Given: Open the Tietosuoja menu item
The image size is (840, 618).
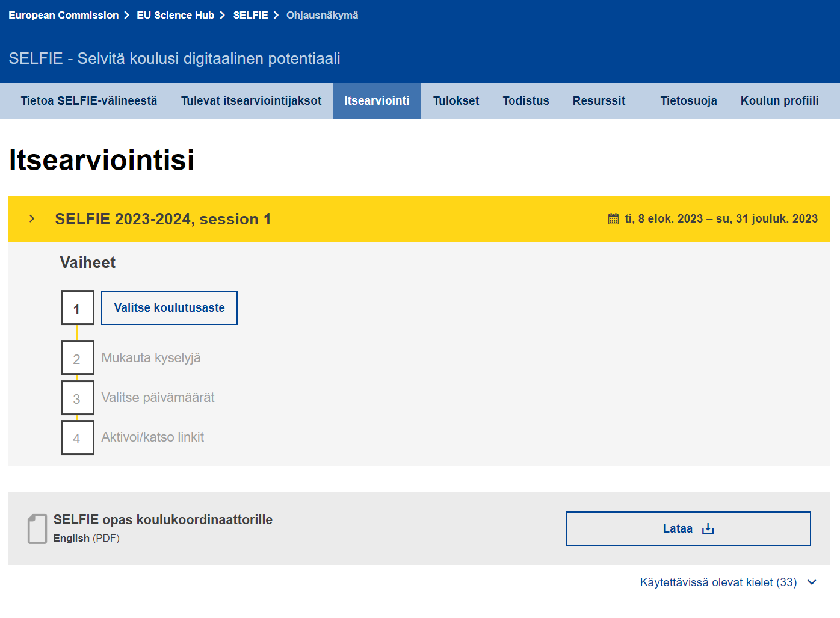Looking at the screenshot, I should (x=688, y=101).
